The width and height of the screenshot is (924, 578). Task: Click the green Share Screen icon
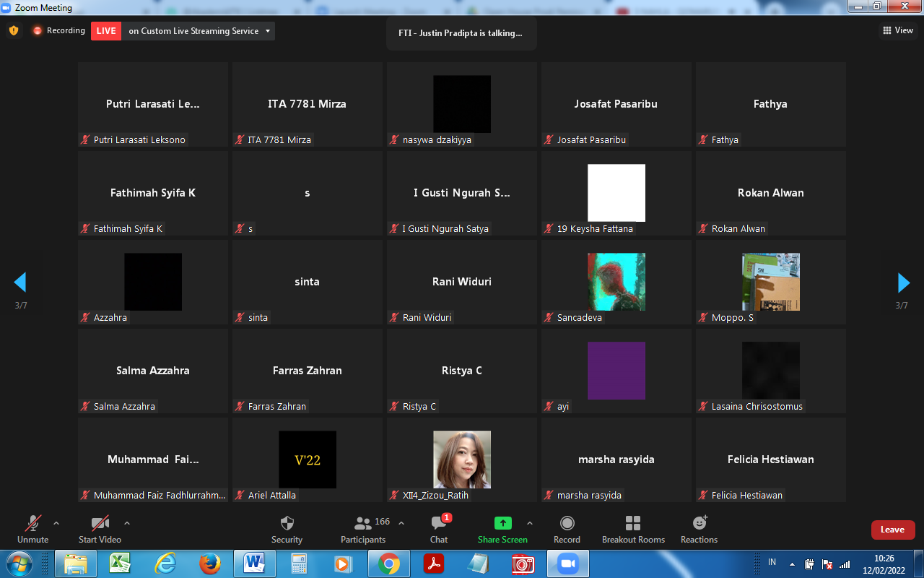pyautogui.click(x=502, y=524)
